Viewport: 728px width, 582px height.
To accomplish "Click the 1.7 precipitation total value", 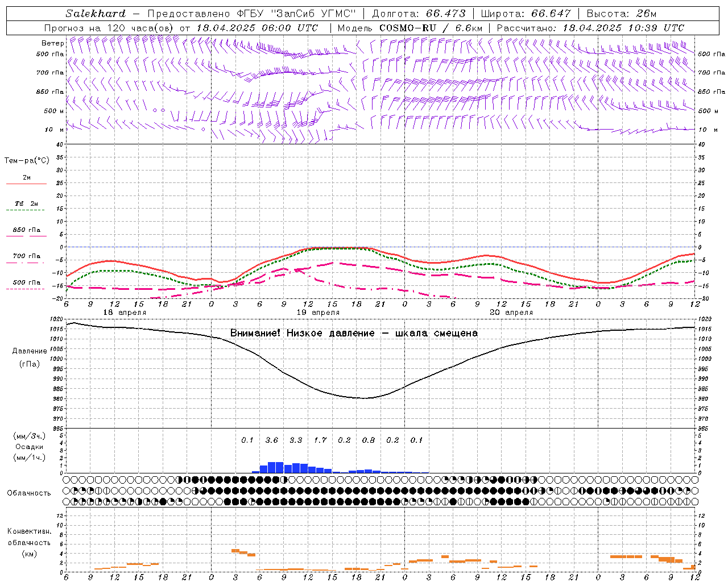I will [x=320, y=440].
